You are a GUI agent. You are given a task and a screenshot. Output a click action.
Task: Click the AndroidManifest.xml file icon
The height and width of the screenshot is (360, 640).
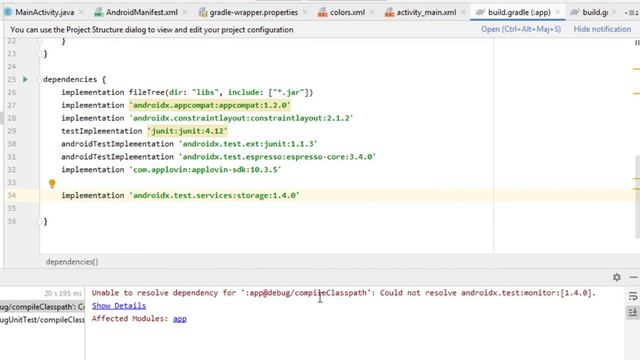(x=98, y=12)
